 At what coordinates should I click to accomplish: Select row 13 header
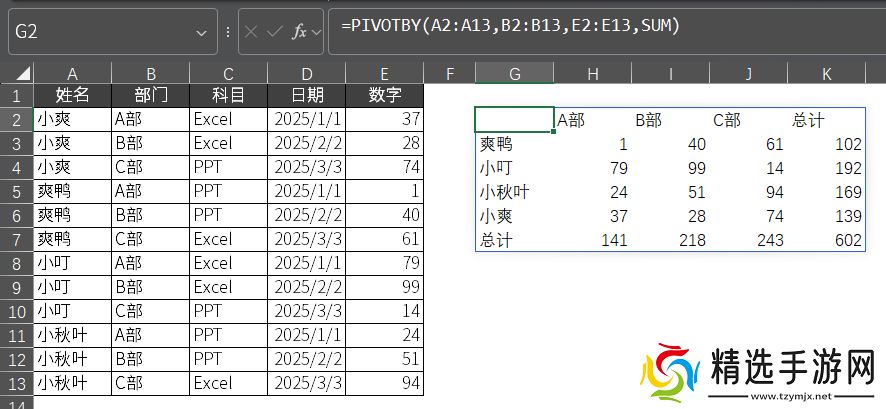point(17,383)
